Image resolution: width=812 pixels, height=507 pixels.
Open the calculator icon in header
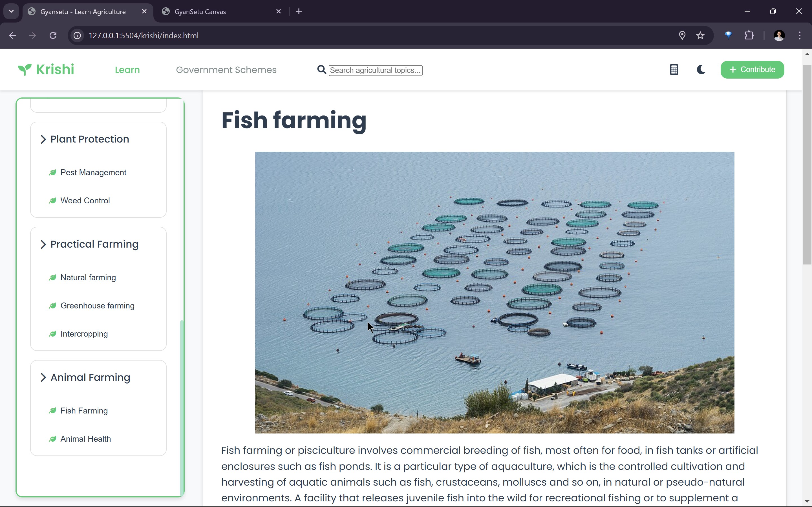pyautogui.click(x=674, y=70)
